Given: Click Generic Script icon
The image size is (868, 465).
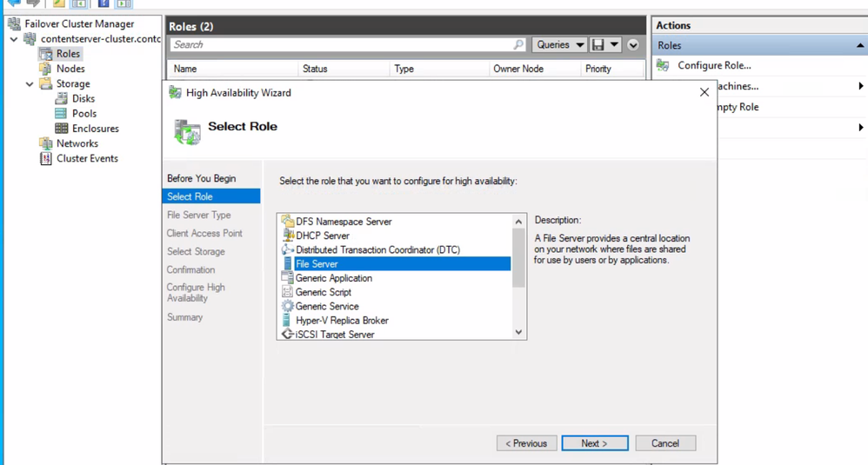Looking at the screenshot, I should [x=287, y=292].
